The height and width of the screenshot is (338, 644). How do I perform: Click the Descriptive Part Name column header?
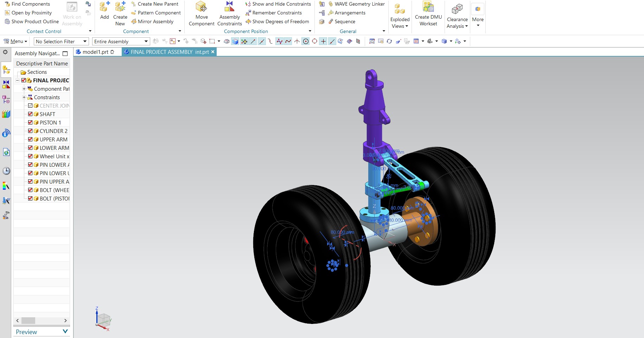pos(42,63)
